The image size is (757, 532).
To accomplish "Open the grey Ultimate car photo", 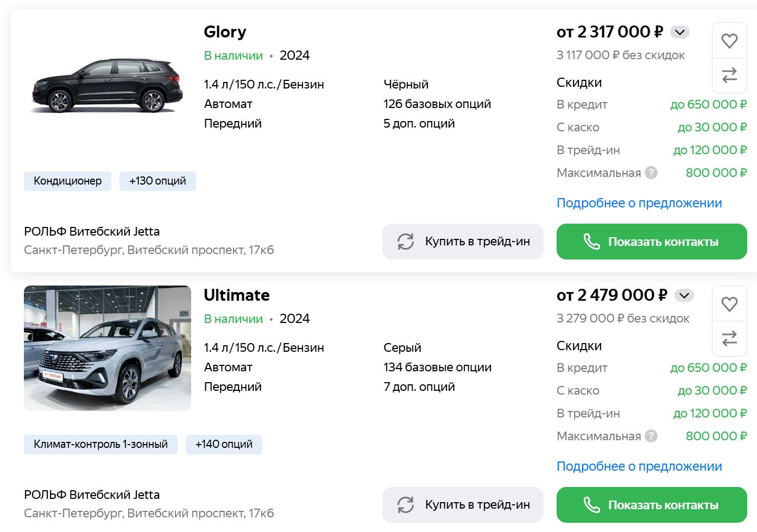I will (108, 348).
